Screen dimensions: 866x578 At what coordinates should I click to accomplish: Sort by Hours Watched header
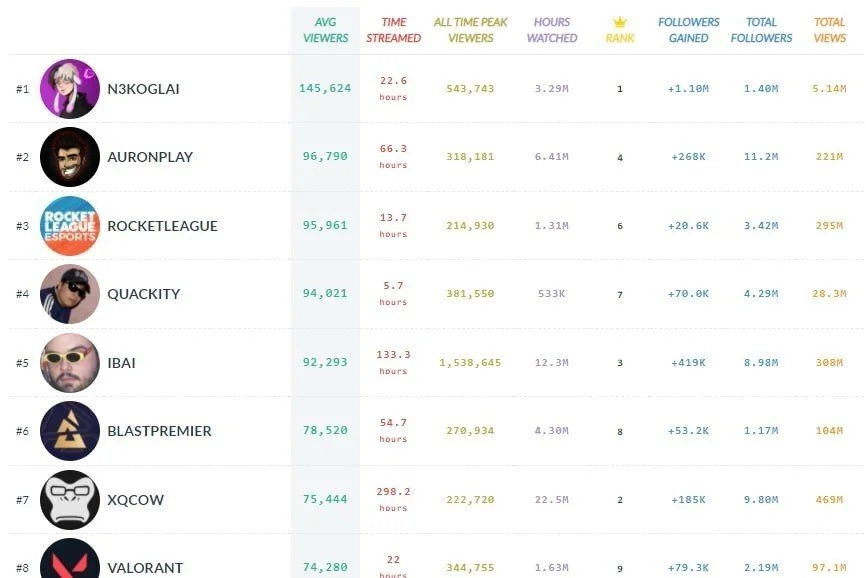tap(552, 30)
